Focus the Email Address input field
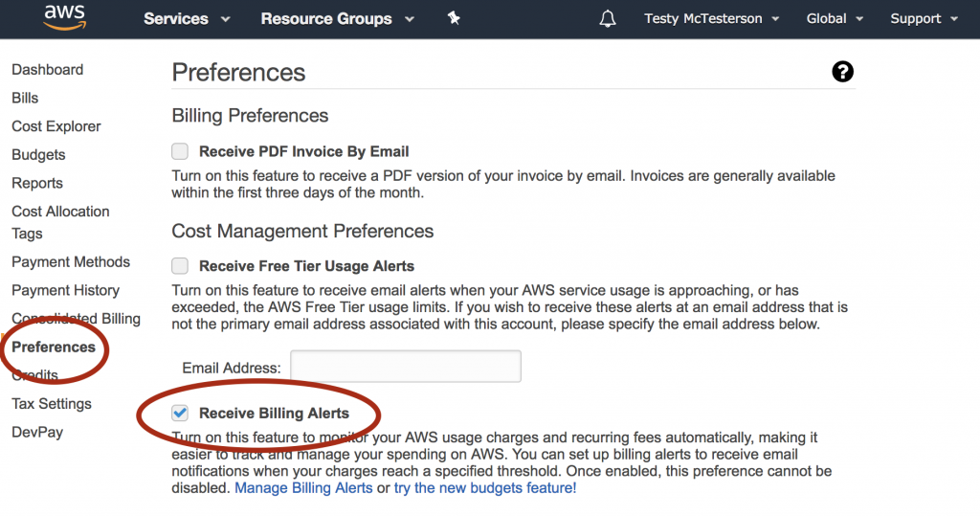 tap(406, 367)
